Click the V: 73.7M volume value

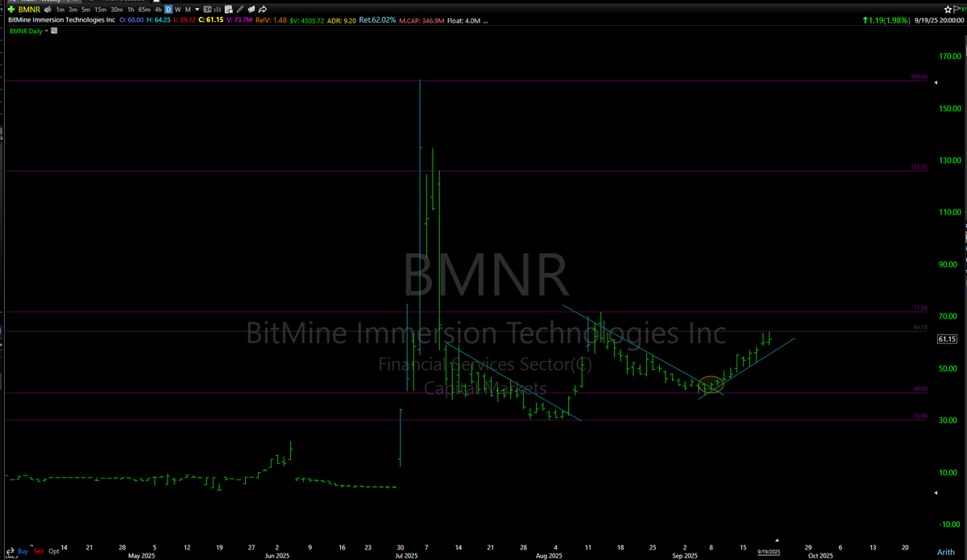click(239, 20)
